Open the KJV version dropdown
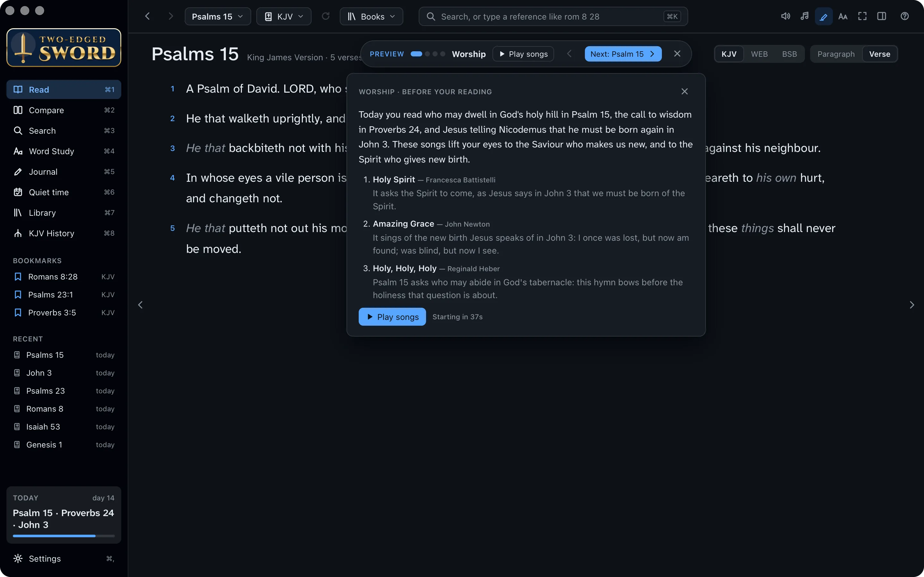This screenshot has height=577, width=924. 284,16
